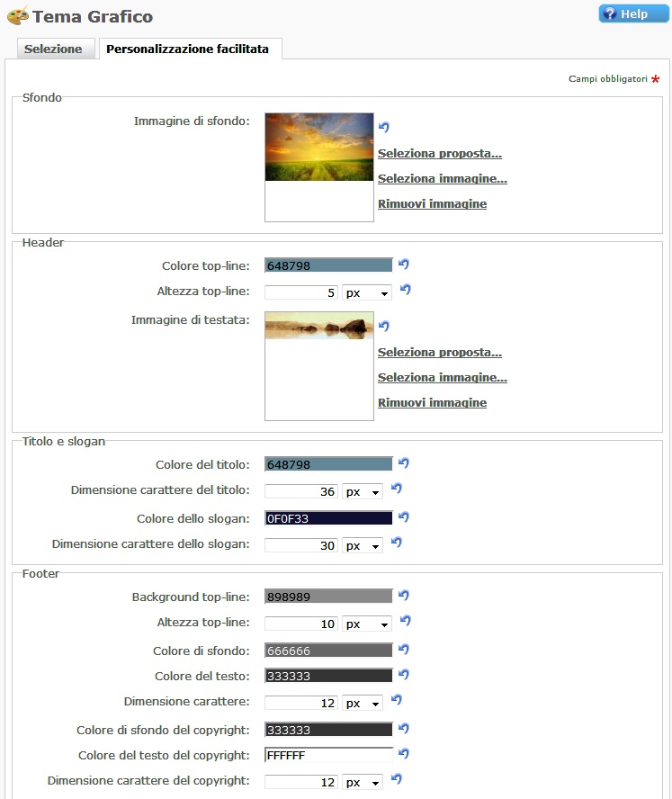Viewport: 672px width, 799px height.
Task: Reset Header Colore top-line value
Action: (404, 265)
